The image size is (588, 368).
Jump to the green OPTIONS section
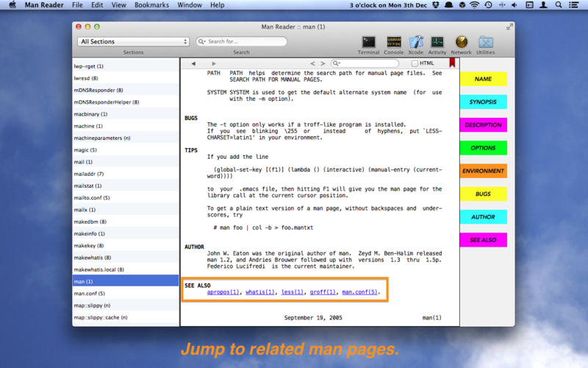point(483,148)
